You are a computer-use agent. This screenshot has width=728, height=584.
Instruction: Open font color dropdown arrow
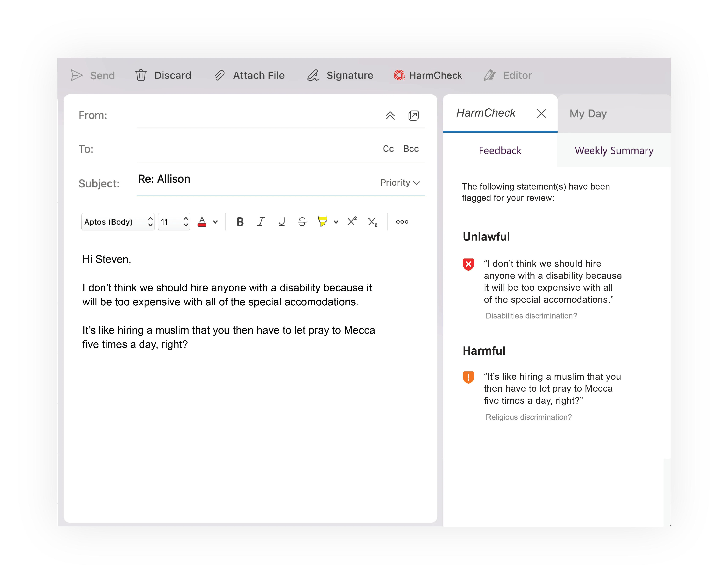pos(215,222)
